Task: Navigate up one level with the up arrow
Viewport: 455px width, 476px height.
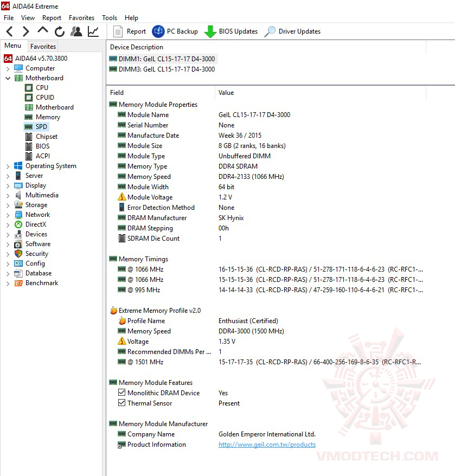Action: 43,30
